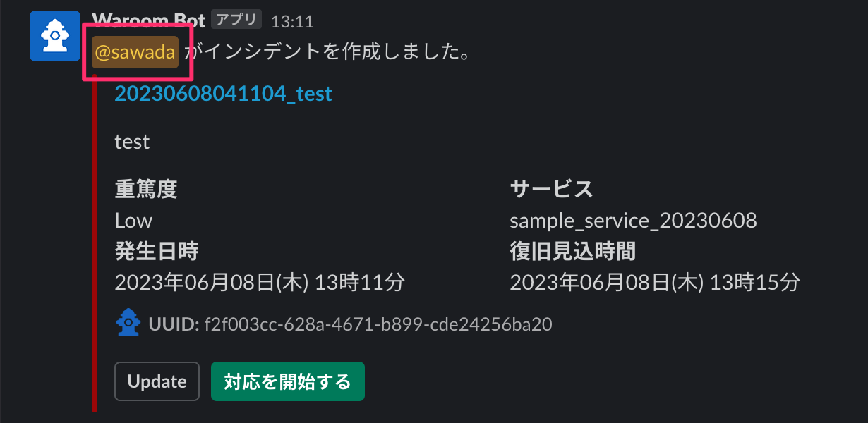
Task: Select the UUID value text
Action: coord(378,324)
